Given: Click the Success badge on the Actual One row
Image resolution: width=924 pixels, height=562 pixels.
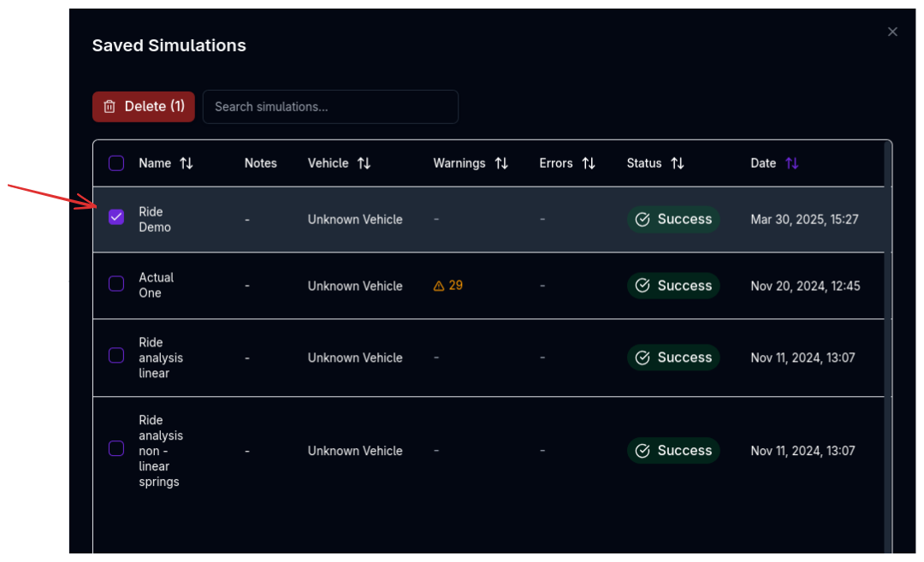Looking at the screenshot, I should pos(673,286).
